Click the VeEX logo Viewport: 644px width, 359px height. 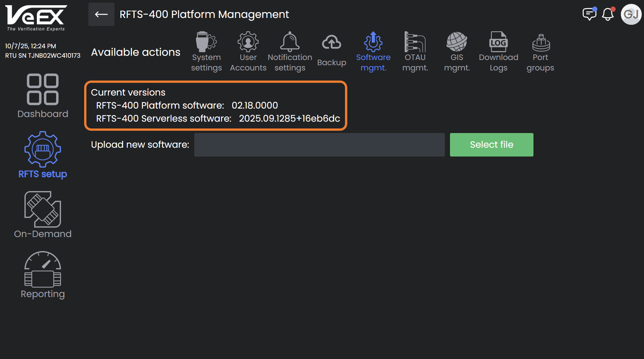(x=36, y=18)
